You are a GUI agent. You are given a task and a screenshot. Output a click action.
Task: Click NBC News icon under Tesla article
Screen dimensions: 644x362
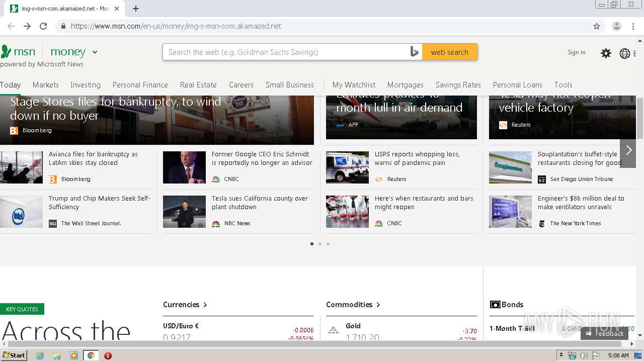[216, 223]
